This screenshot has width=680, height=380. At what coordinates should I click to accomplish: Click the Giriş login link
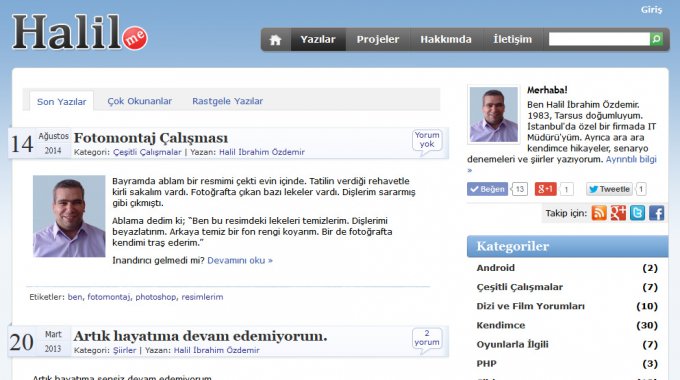coord(651,10)
